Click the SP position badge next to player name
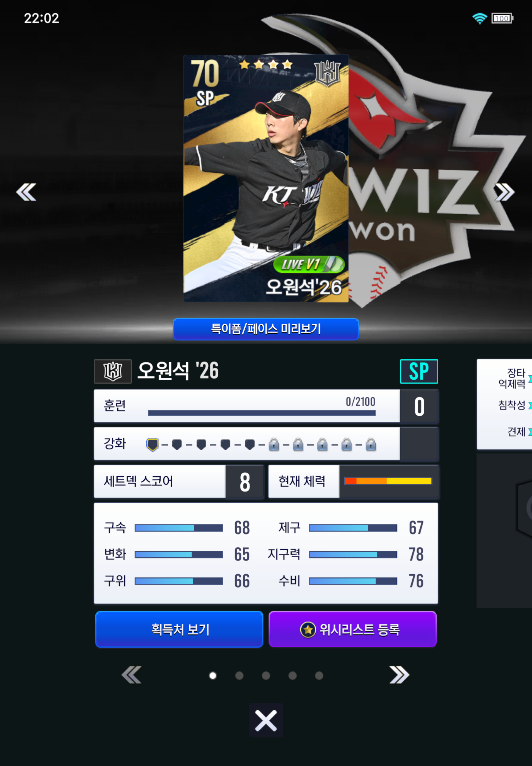The image size is (532, 766). [x=419, y=371]
